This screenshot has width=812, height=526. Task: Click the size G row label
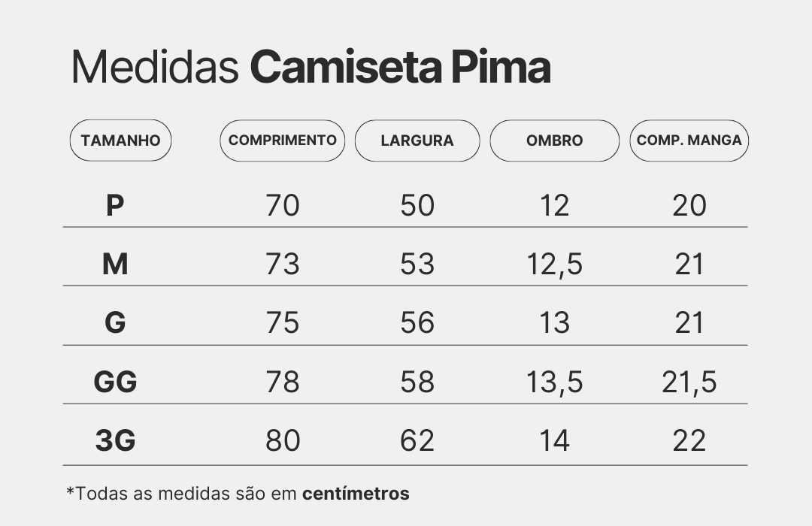[115, 323]
